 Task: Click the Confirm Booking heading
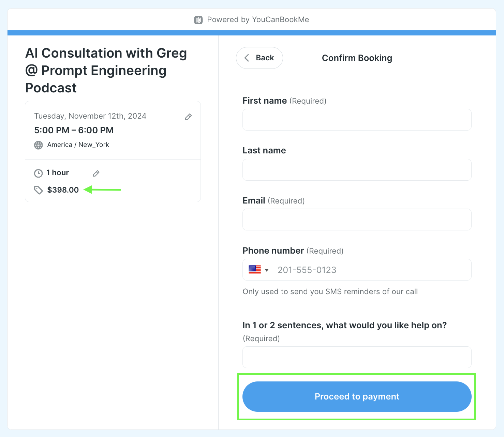tap(357, 58)
